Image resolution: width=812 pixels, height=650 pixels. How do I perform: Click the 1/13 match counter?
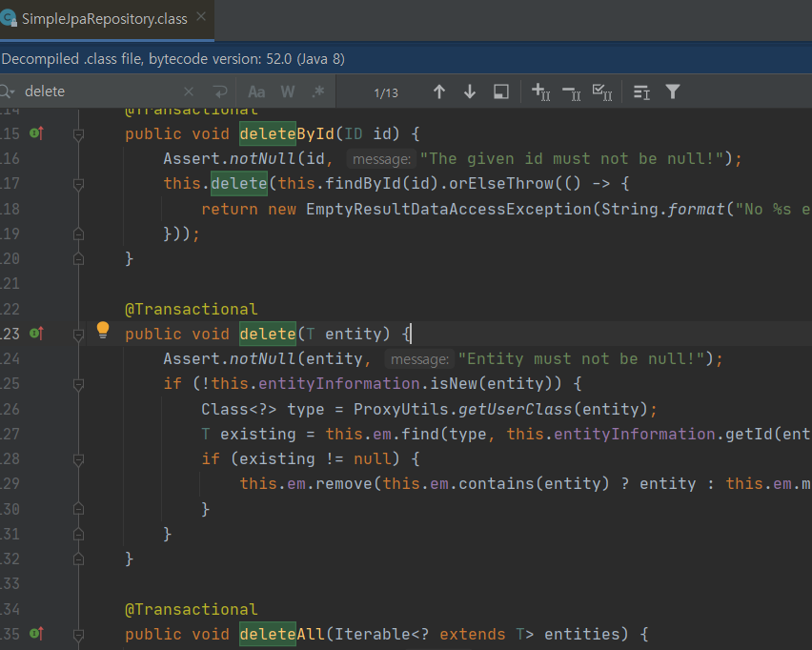386,93
